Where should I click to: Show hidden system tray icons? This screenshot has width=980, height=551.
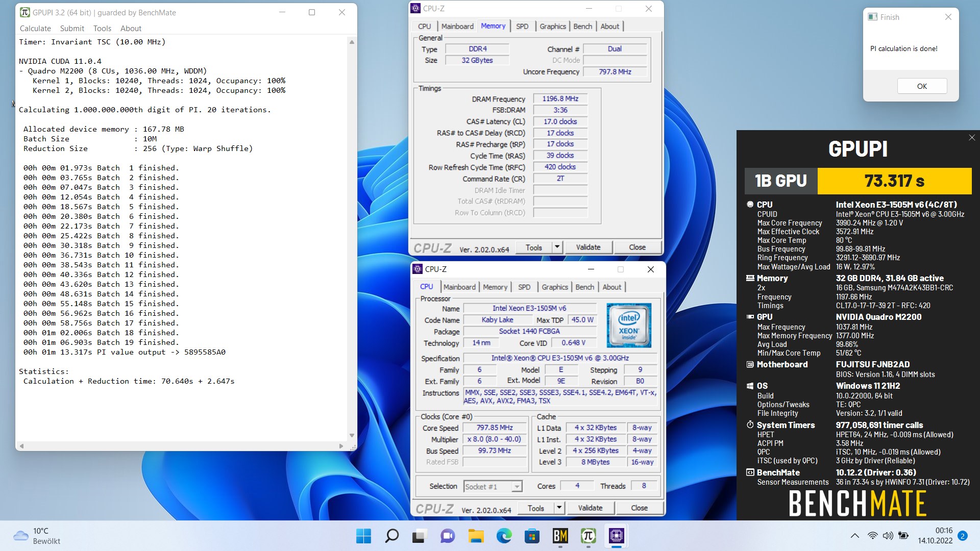point(854,536)
